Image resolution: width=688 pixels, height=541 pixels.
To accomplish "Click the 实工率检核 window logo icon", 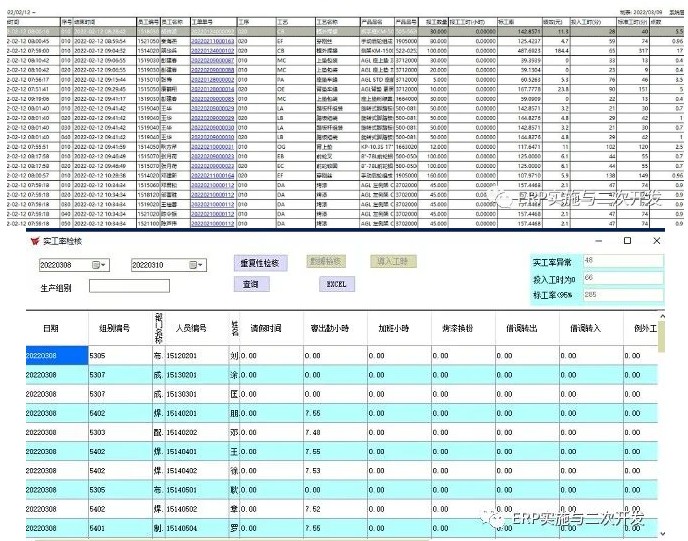I will pyautogui.click(x=34, y=241).
